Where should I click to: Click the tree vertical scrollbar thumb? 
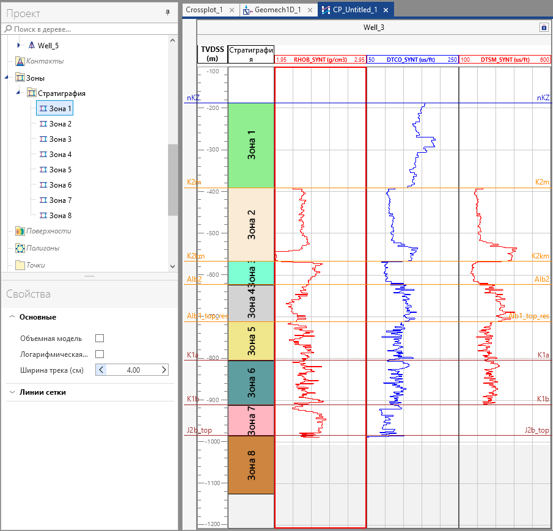[172, 179]
